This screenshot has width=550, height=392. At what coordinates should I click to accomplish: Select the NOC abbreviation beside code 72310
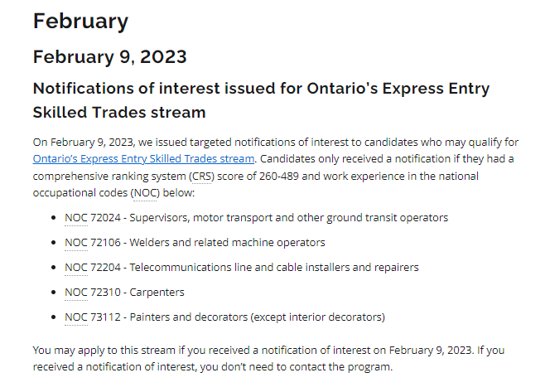coord(76,293)
